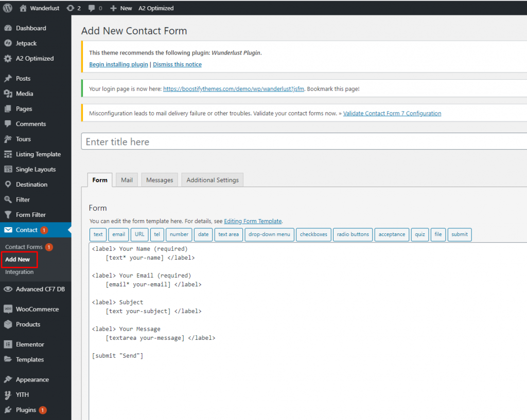Click the Plugins update badge showing 1

tap(43, 410)
